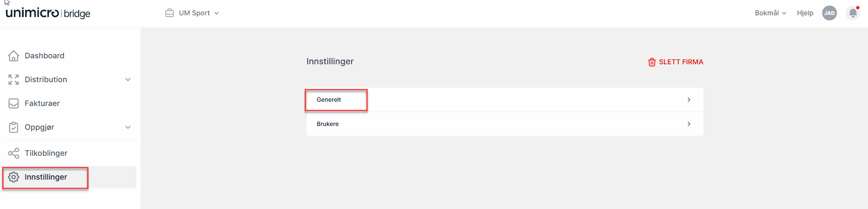Viewport: 868px width, 209px height.
Task: Click the Oppgjør clipboard icon
Action: point(14,127)
